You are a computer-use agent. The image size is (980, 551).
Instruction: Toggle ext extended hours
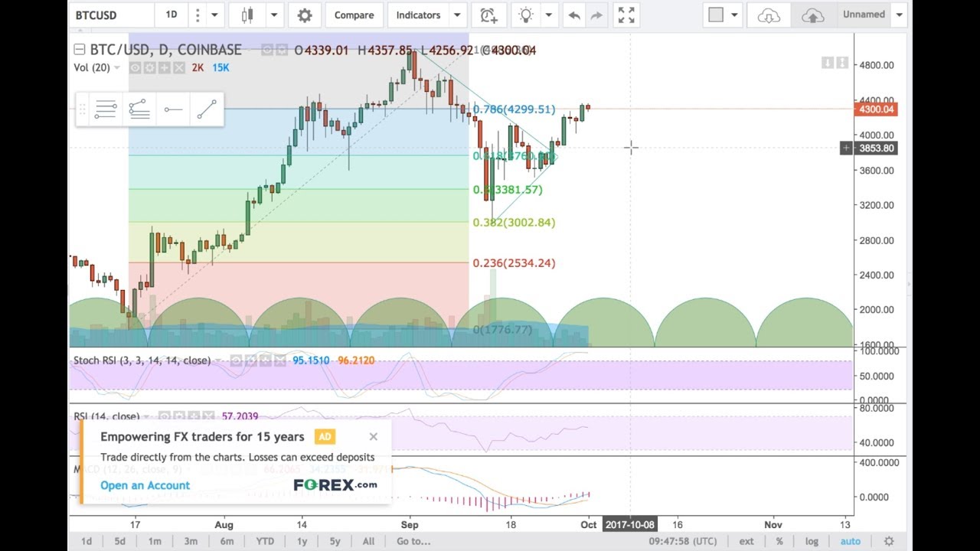[746, 541]
